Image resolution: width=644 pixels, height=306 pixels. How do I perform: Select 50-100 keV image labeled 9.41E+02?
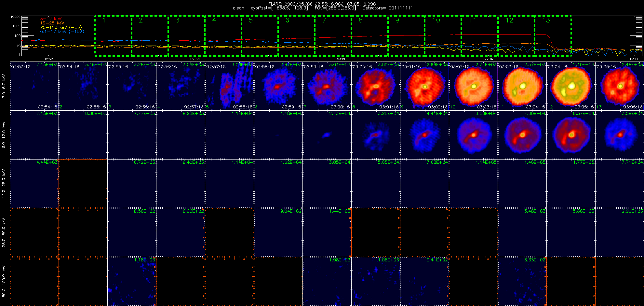(424, 281)
